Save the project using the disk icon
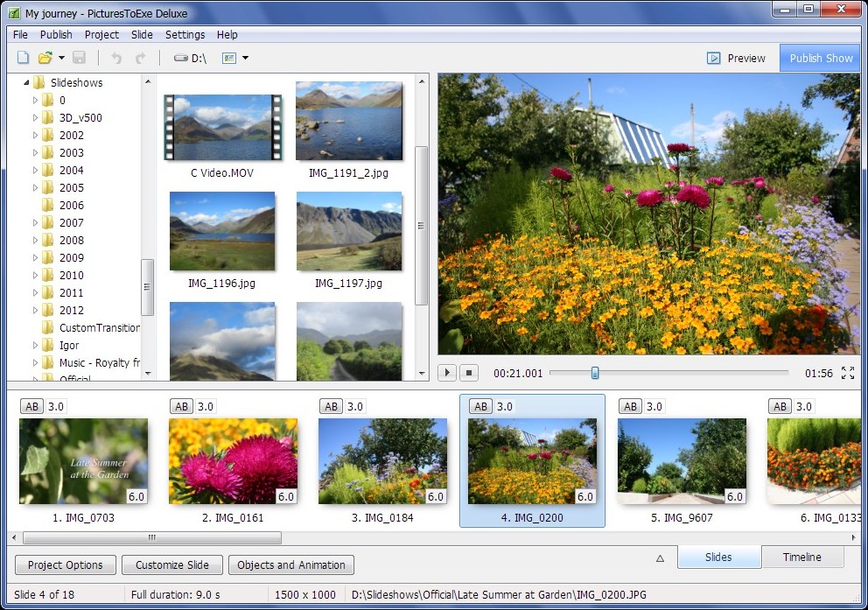The height and width of the screenshot is (610, 868). pos(80,57)
